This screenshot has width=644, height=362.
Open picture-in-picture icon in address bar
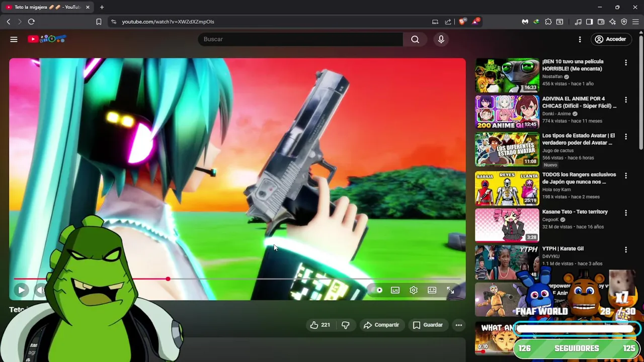[435, 22]
